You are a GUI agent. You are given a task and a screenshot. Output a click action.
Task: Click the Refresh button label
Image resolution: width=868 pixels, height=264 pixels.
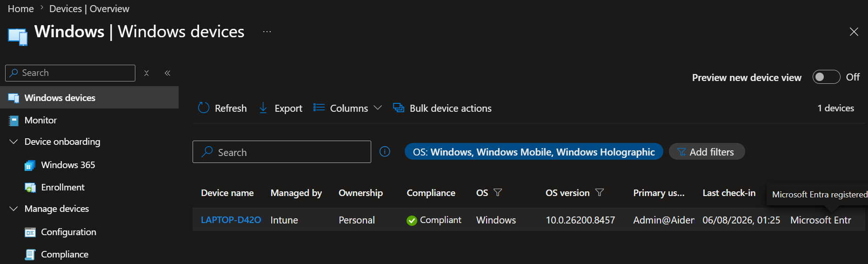click(231, 108)
